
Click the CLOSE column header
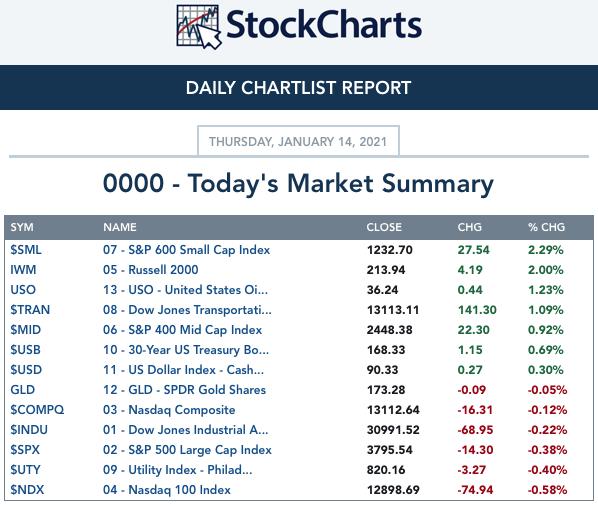tap(384, 227)
